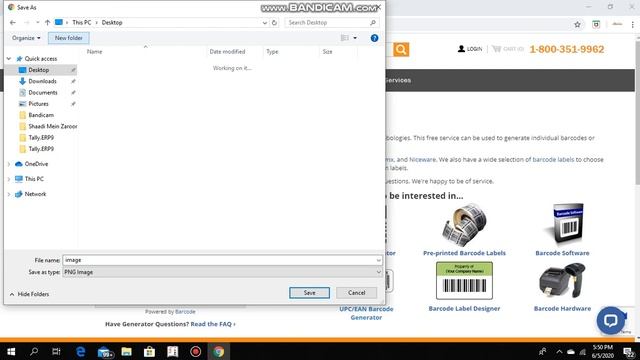Open File Explorer from taskbar

coord(127,351)
